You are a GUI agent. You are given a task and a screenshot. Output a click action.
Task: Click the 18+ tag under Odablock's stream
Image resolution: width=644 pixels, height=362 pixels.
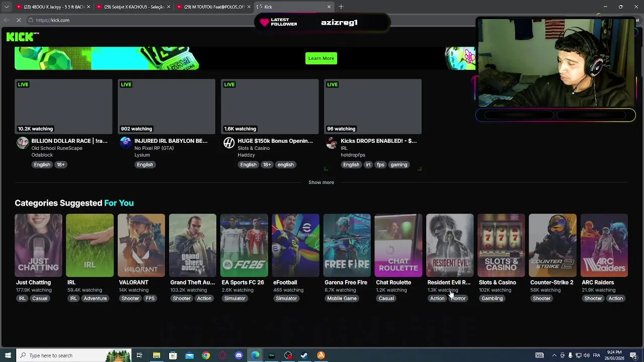pos(60,164)
